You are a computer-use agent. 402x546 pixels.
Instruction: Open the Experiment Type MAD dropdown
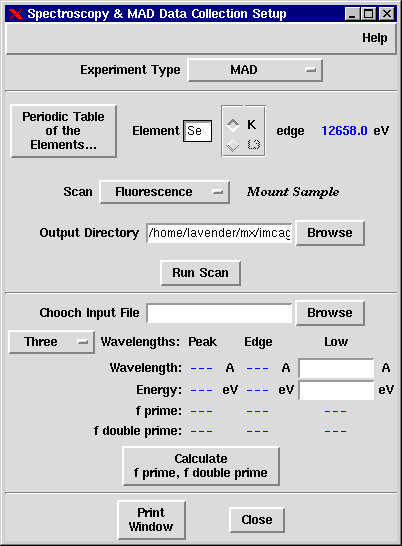(255, 70)
